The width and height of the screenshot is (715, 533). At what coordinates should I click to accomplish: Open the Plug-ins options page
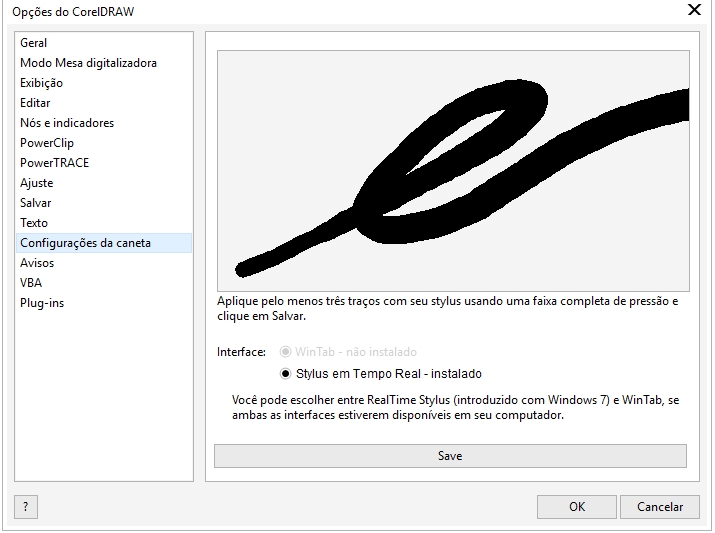point(42,303)
